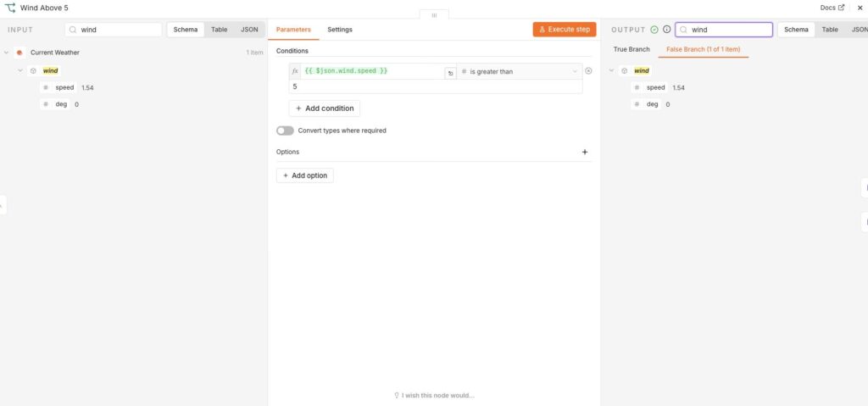Collapse the wind object in output panel
This screenshot has height=406, width=868.
[x=612, y=71]
